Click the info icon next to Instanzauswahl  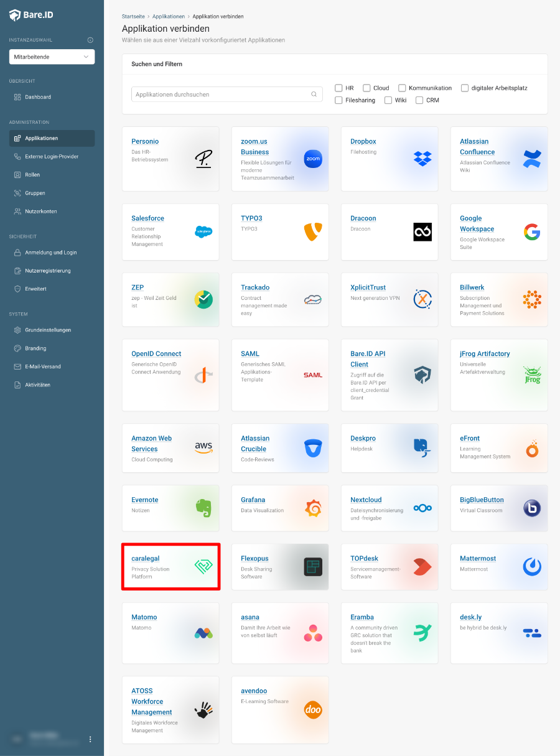click(x=90, y=40)
